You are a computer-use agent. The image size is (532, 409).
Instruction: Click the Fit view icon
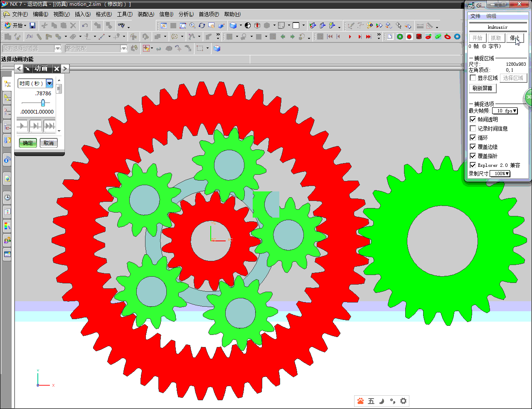(164, 25)
